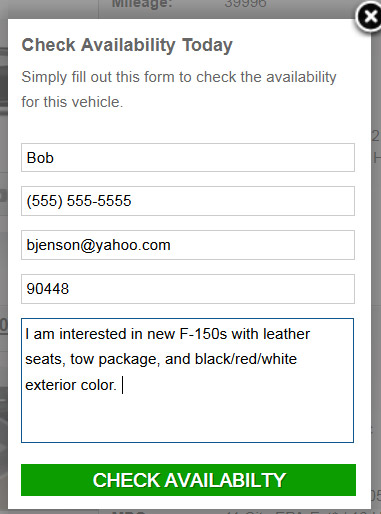Focus the phone field showing (555) 555-5555
Viewport: 381px width, 514px height.
click(188, 201)
